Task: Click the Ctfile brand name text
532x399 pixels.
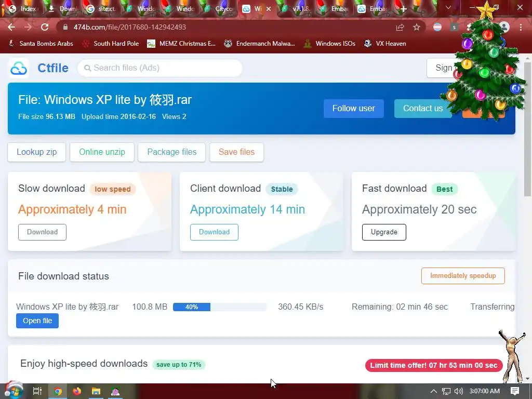Action: [x=53, y=68]
